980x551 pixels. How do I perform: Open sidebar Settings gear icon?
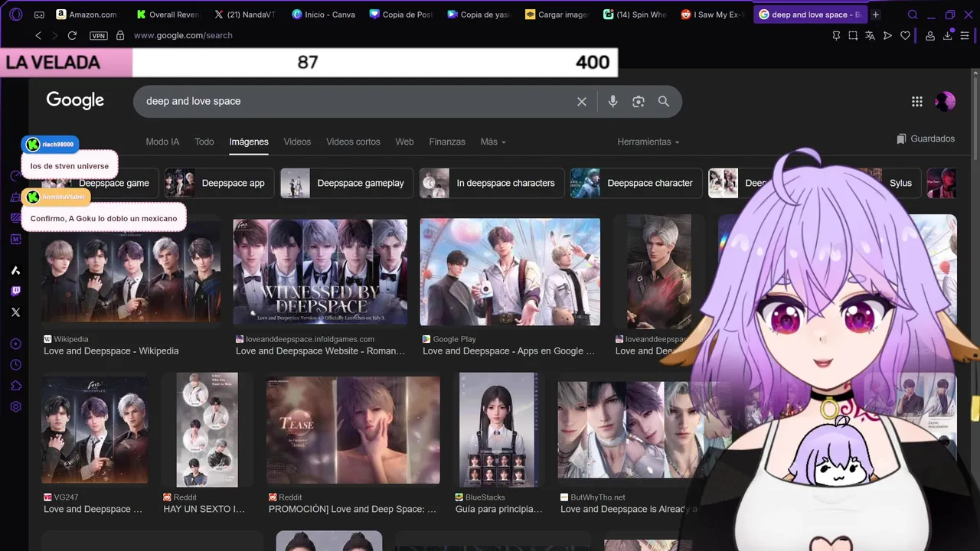coord(15,407)
